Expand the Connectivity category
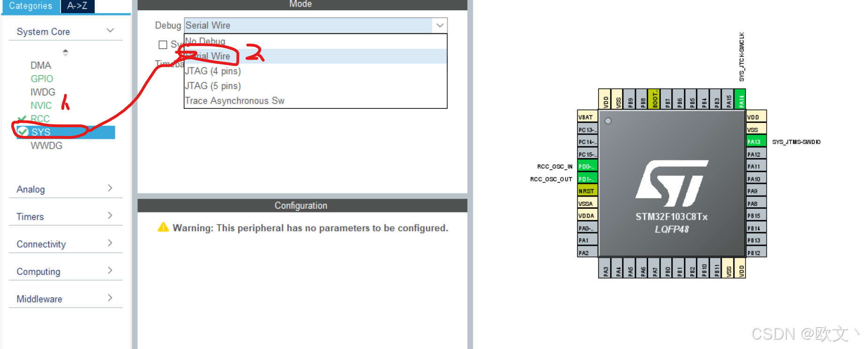Screen dimensions: 868x349 tap(110, 243)
